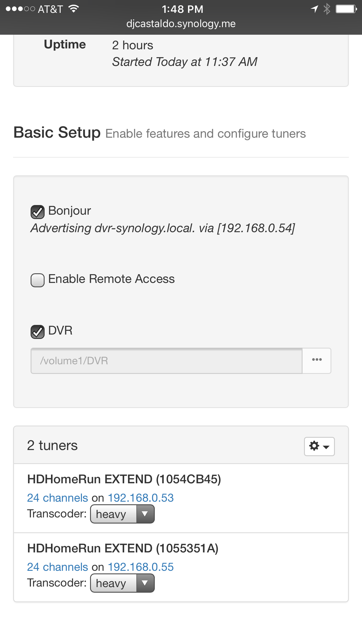Tap the djcastaldo.synology.me address bar
362x644 pixels.
click(181, 24)
